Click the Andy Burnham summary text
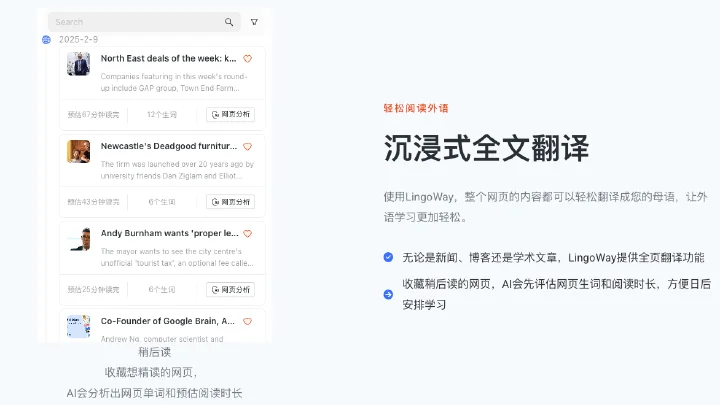 point(177,257)
